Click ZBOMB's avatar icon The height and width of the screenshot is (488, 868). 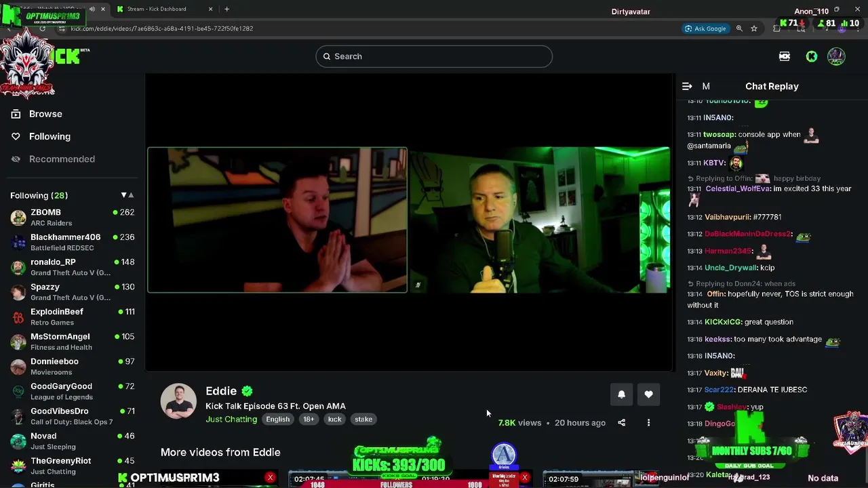pos(18,218)
